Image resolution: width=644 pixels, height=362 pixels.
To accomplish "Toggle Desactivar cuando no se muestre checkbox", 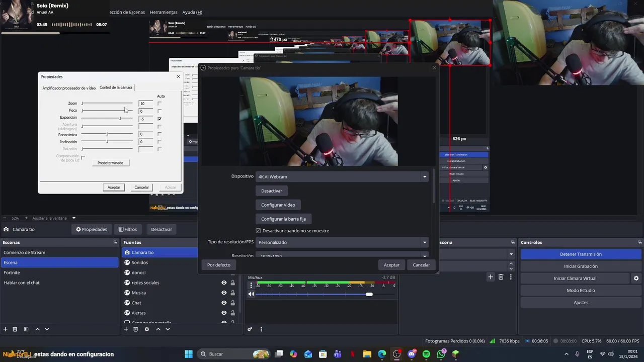I will [x=258, y=231].
